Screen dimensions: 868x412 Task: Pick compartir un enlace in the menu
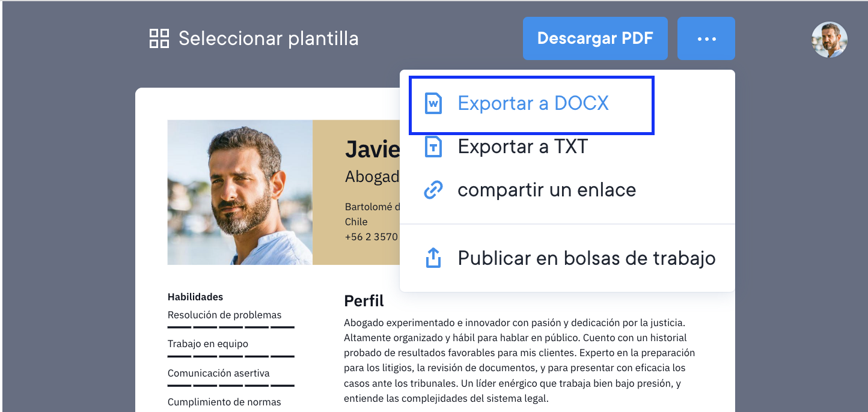(x=546, y=190)
